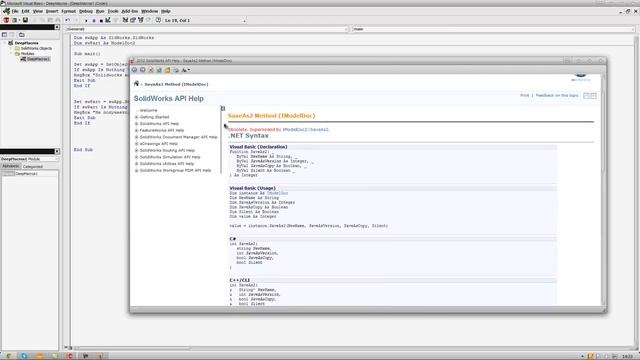Click the Print link in Help page

[x=524, y=95]
